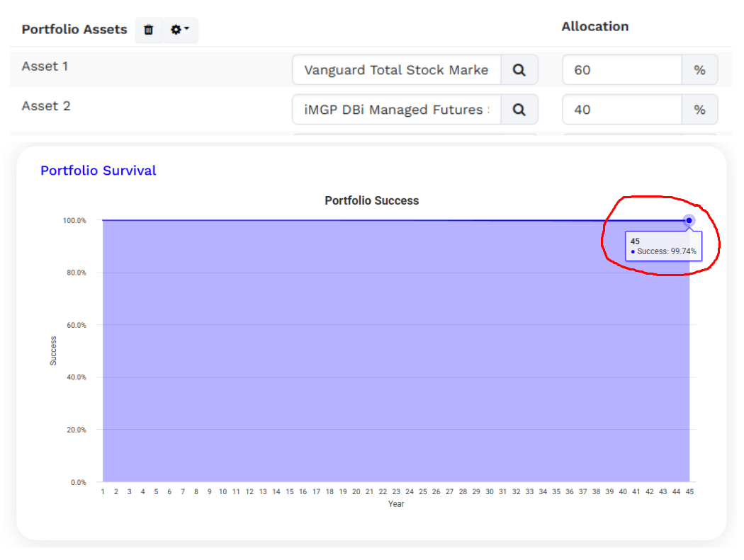The height and width of the screenshot is (560, 744).
Task: Click the Success y-axis title
Action: click(x=53, y=351)
